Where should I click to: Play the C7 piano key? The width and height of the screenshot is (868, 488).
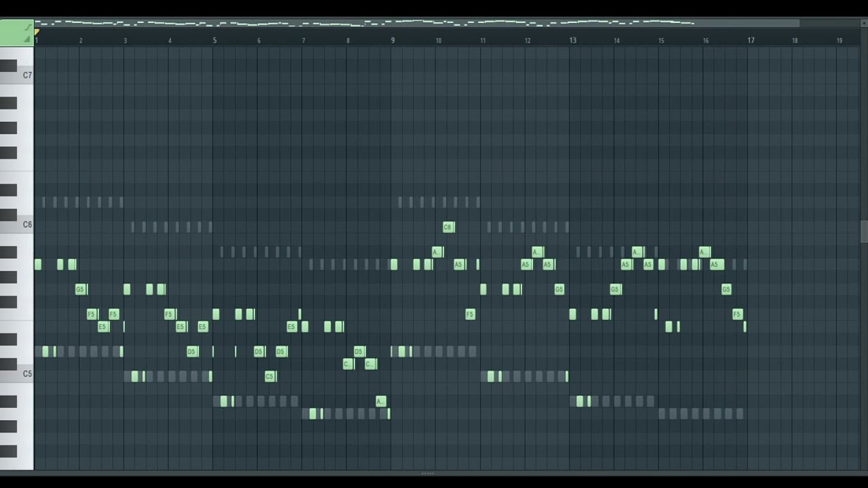(17, 75)
